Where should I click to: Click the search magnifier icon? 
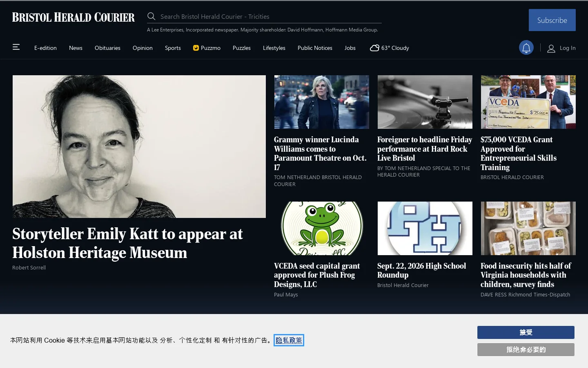pos(151,16)
